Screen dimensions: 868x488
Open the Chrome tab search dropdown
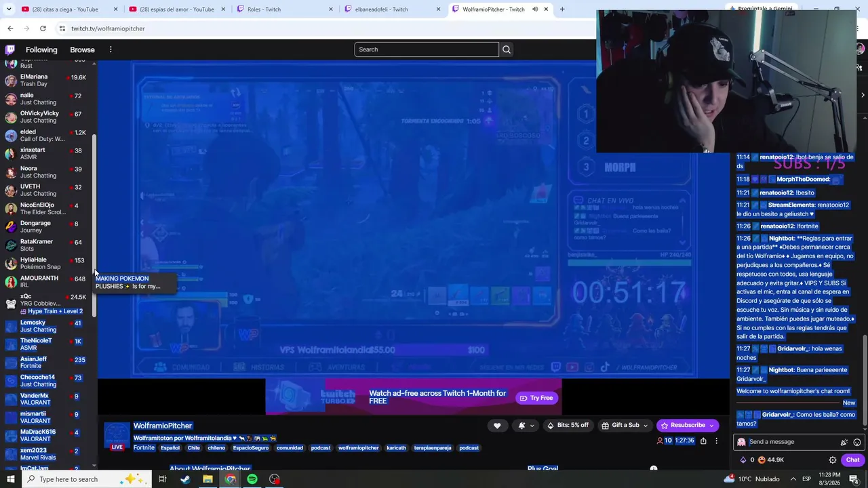[9, 9]
